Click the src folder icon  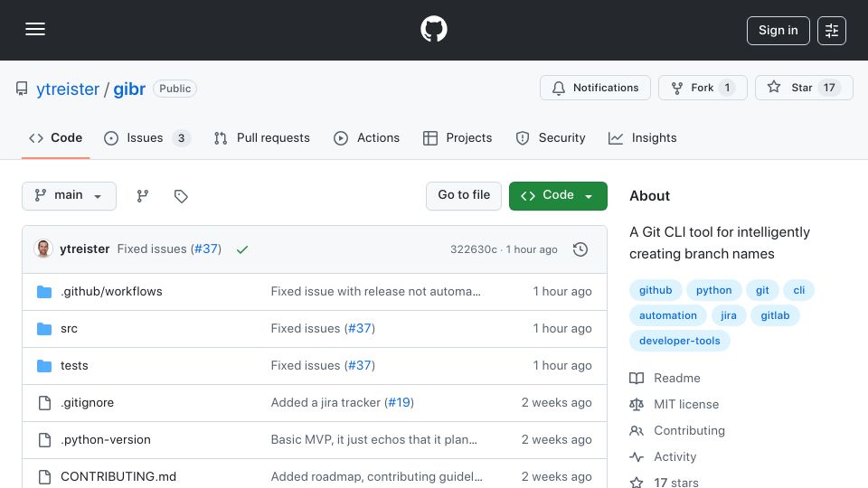(44, 329)
